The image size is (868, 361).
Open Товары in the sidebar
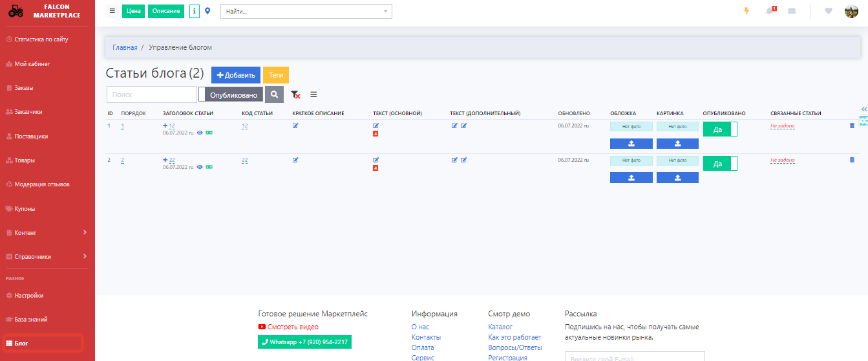coord(25,160)
